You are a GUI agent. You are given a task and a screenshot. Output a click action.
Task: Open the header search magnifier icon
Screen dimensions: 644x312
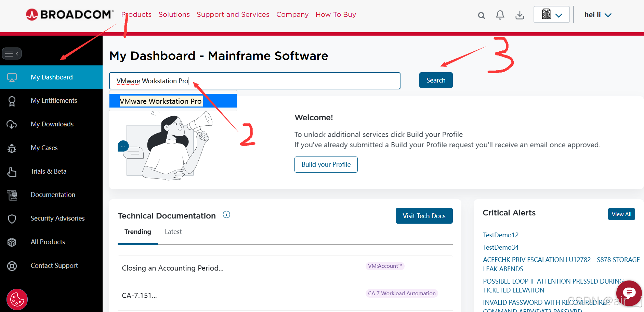click(481, 15)
